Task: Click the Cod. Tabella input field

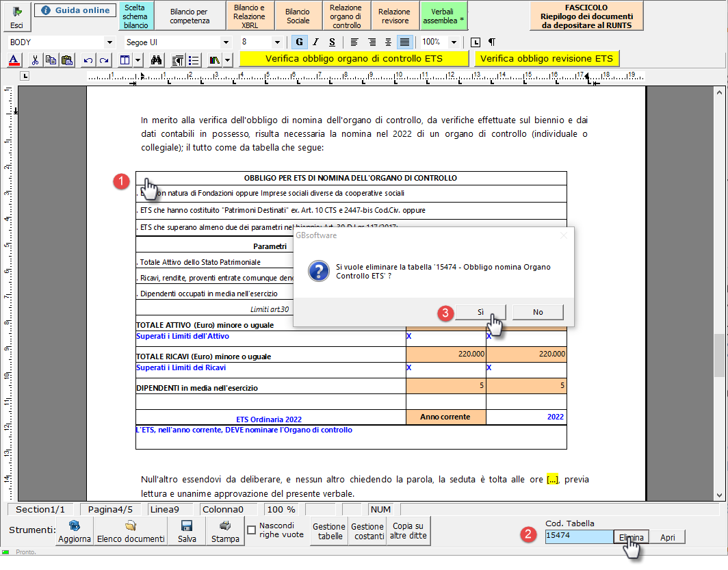Action: (579, 536)
